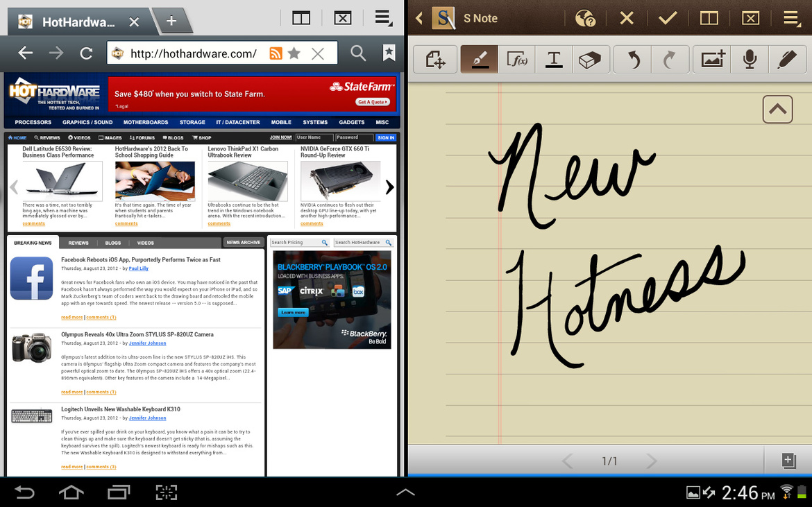Open the browser overflow menu
812x507 pixels.
tap(384, 18)
